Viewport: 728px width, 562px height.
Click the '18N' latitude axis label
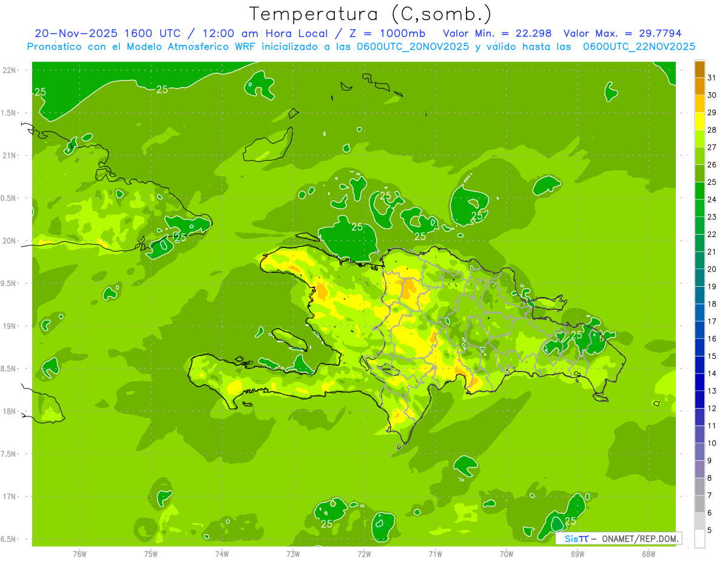pos(10,411)
